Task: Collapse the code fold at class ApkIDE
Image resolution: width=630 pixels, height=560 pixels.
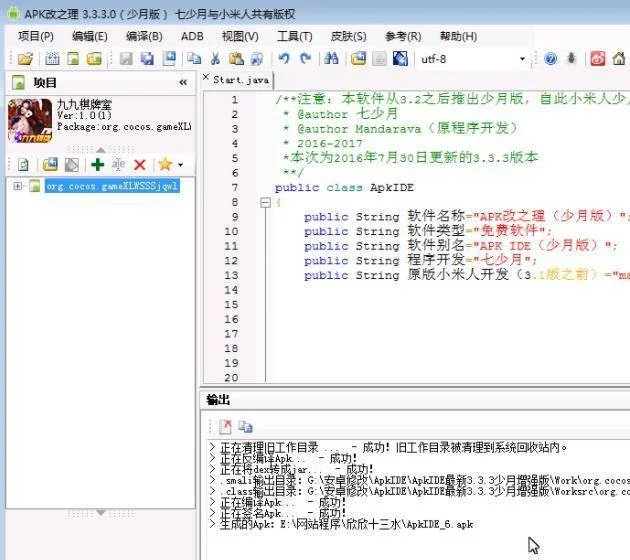Action: point(265,202)
